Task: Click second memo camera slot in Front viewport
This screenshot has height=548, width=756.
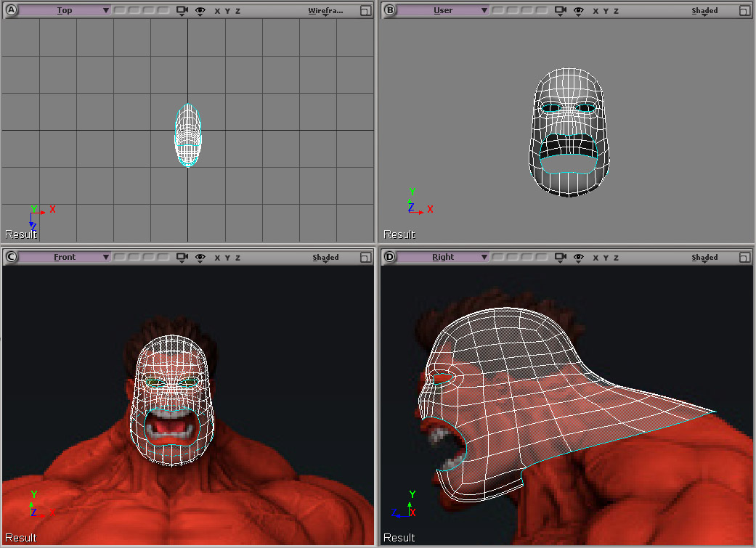Action: (x=134, y=257)
